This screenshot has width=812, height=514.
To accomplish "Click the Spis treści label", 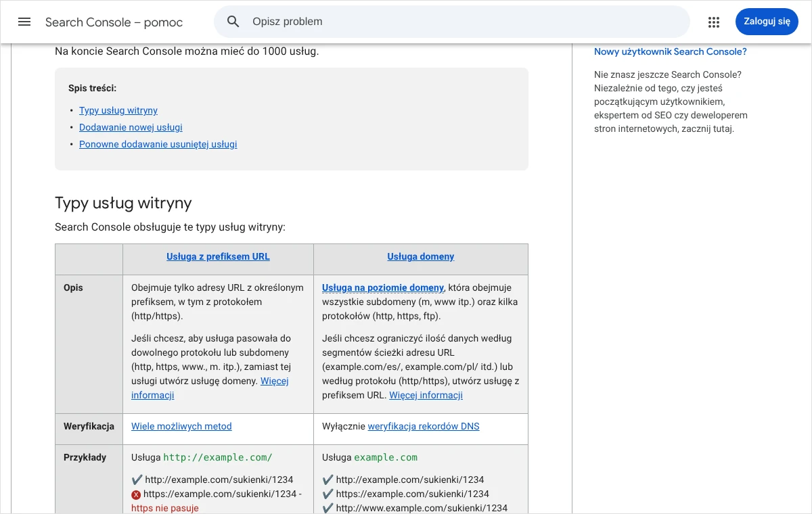I will pos(92,88).
